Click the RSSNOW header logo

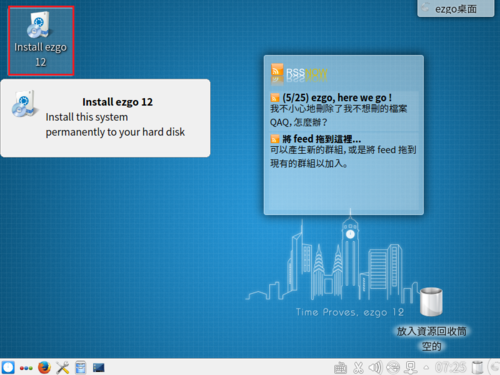tap(299, 73)
